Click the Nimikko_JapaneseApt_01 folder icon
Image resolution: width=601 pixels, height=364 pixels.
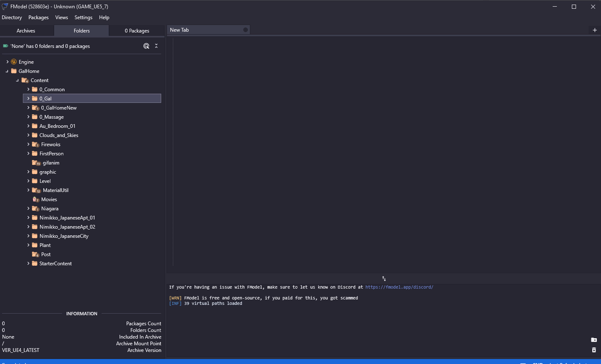pos(35,217)
